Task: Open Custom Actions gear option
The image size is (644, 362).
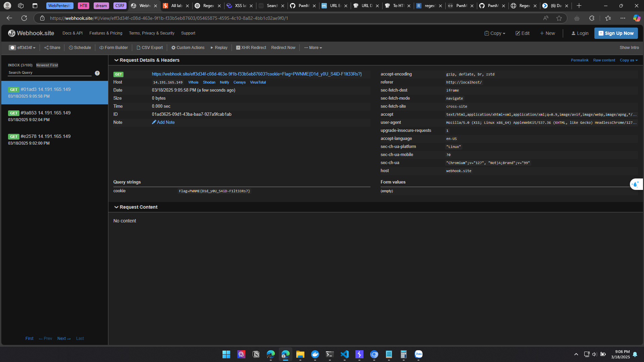Action: pos(188,48)
